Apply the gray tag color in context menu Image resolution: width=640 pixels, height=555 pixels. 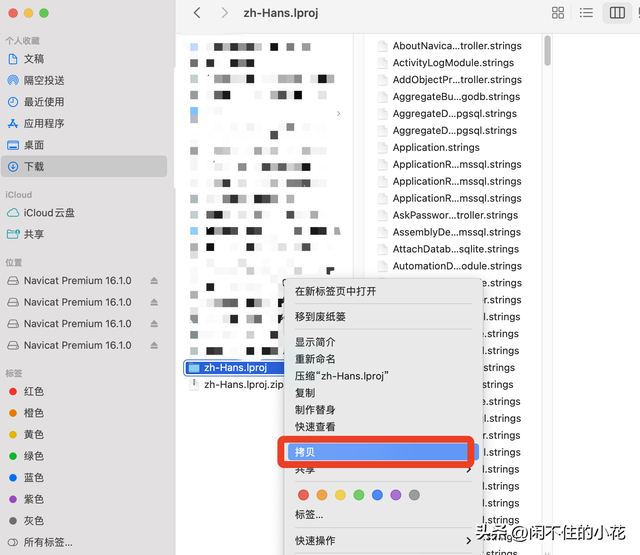click(x=414, y=495)
